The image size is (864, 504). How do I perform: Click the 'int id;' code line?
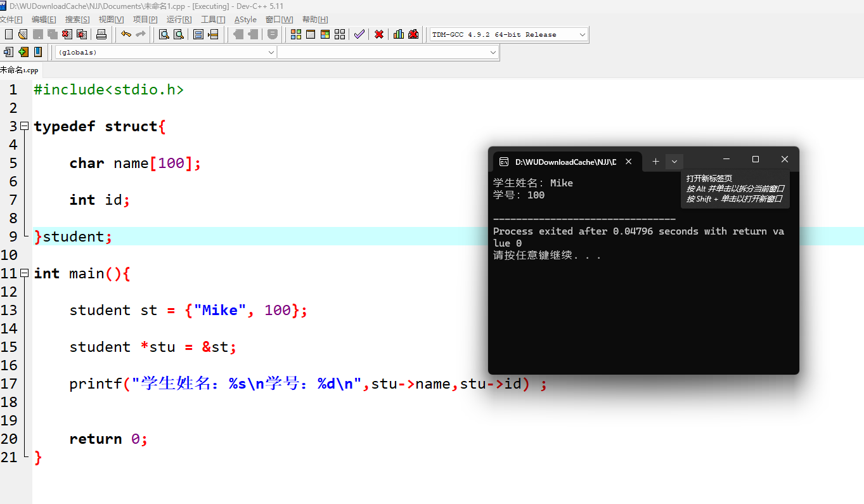pyautogui.click(x=100, y=200)
